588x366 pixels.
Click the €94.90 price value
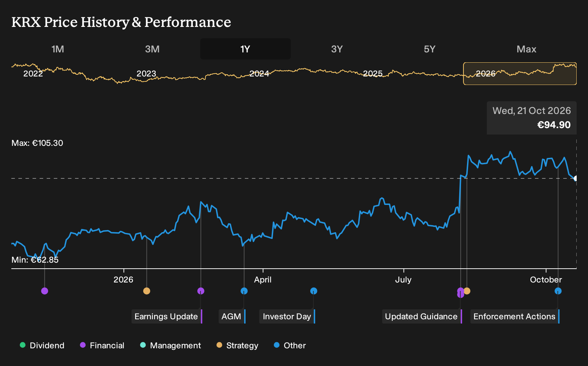click(554, 125)
